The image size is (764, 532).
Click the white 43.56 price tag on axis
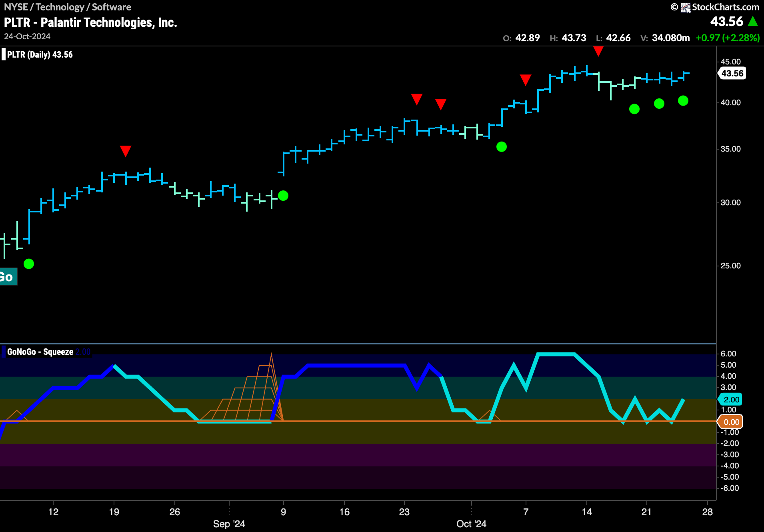732,73
